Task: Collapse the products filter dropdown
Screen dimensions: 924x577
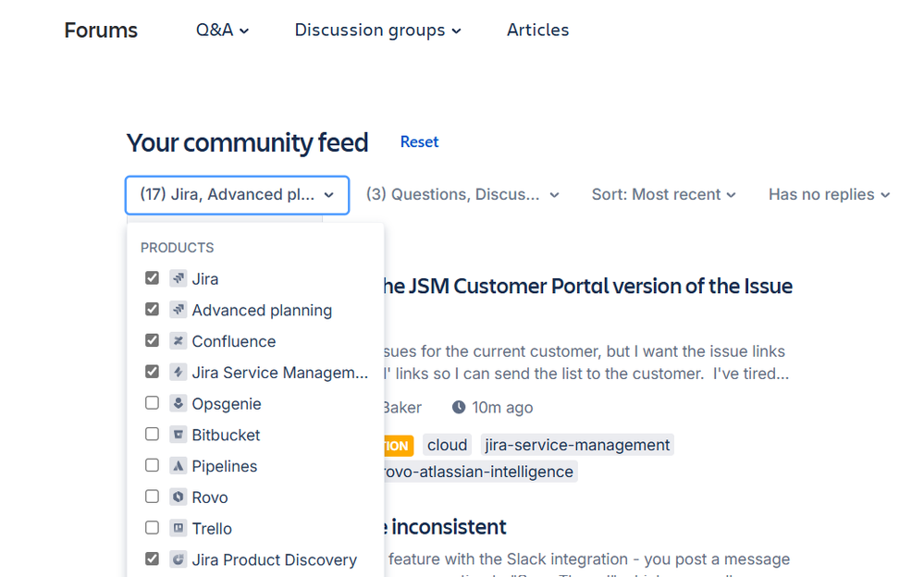Action: click(x=237, y=195)
